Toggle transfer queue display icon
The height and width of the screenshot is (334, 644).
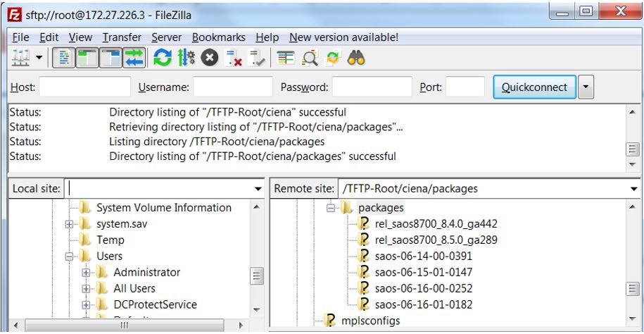click(x=134, y=59)
